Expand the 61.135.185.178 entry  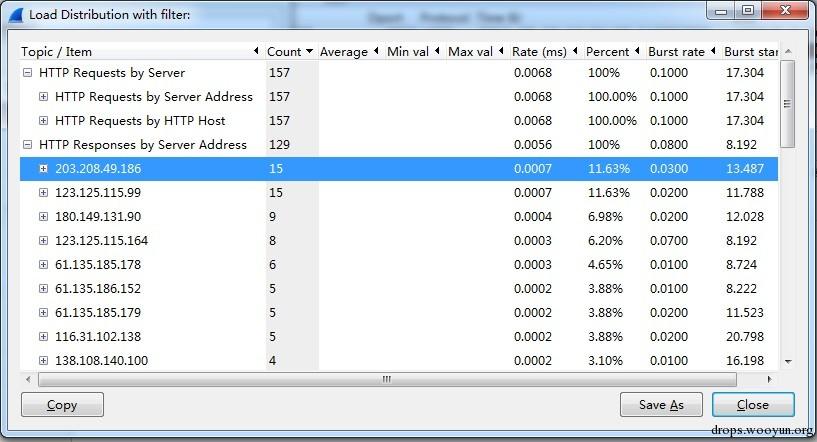(43, 264)
